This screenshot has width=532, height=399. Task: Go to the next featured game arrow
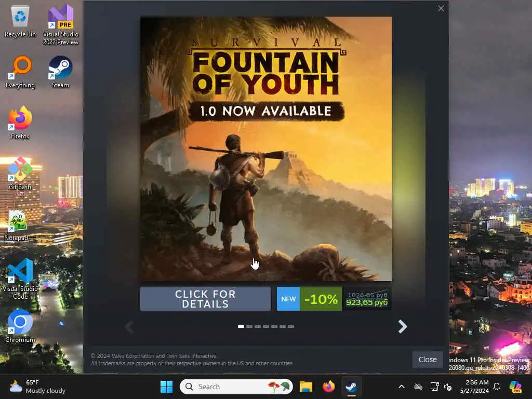tap(403, 327)
